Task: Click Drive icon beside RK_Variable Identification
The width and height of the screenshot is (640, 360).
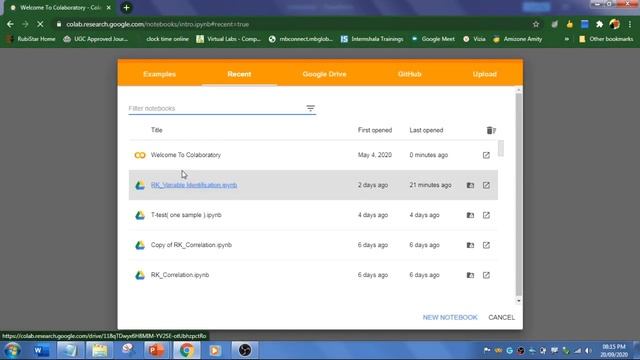Action: (x=140, y=185)
